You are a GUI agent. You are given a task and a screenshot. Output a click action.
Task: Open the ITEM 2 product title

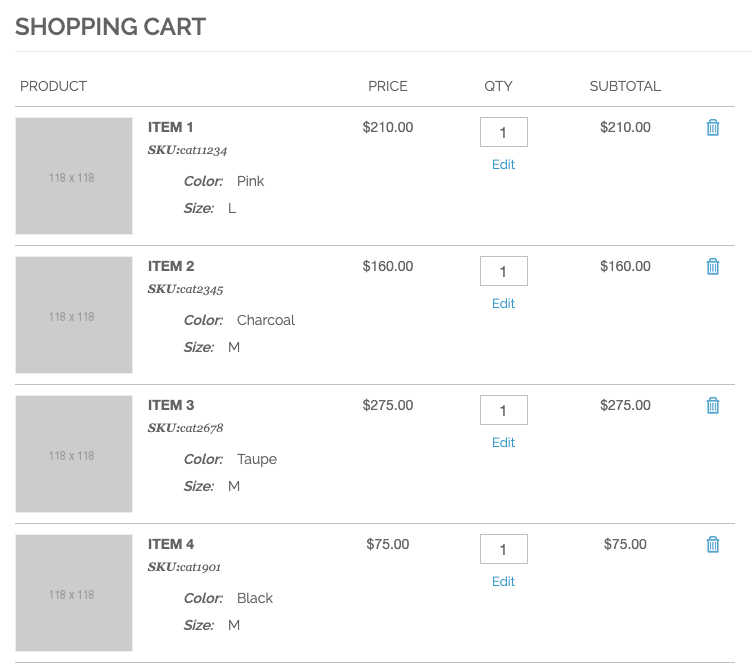[x=171, y=266]
